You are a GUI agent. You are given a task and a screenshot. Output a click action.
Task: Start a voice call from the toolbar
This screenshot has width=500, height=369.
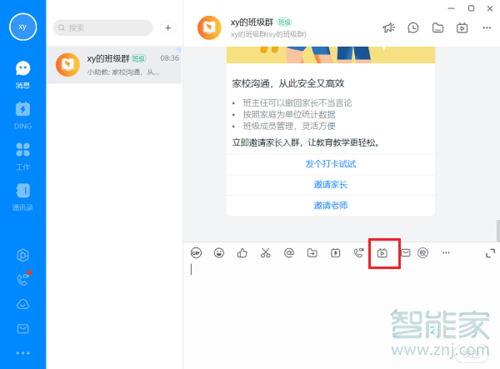point(359,253)
